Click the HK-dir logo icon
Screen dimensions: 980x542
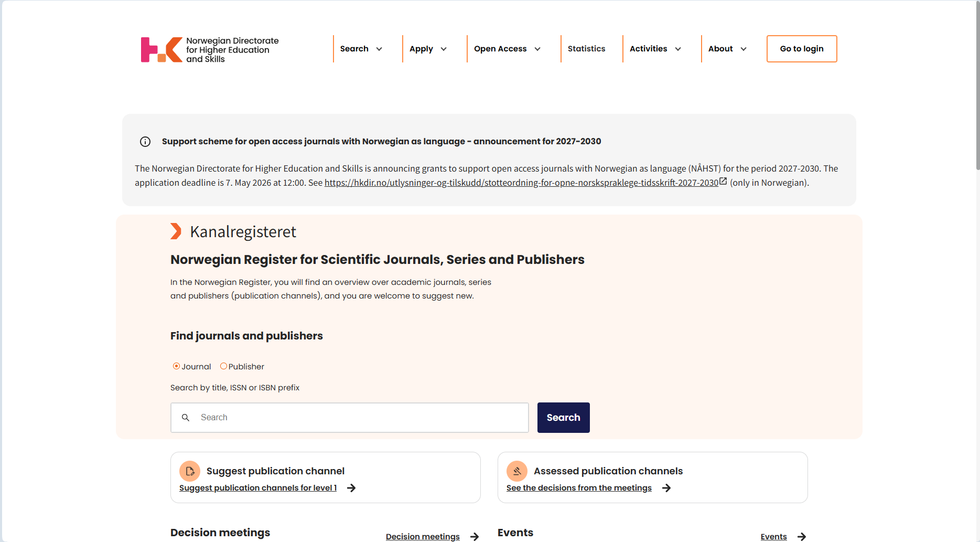tap(161, 49)
